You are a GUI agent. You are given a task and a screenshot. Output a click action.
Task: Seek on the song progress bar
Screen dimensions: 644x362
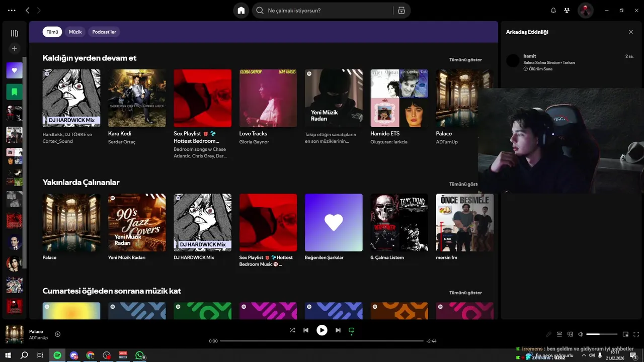tap(322, 341)
